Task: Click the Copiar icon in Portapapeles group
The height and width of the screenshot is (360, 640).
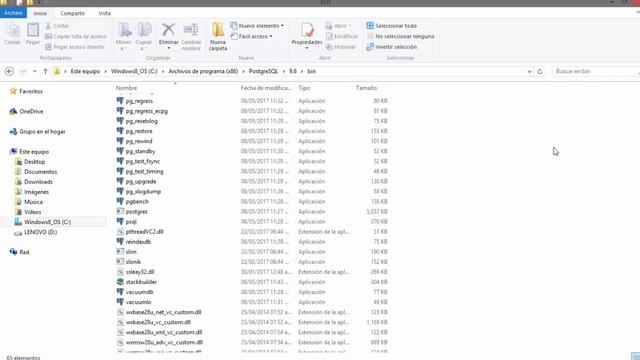Action: click(12, 30)
